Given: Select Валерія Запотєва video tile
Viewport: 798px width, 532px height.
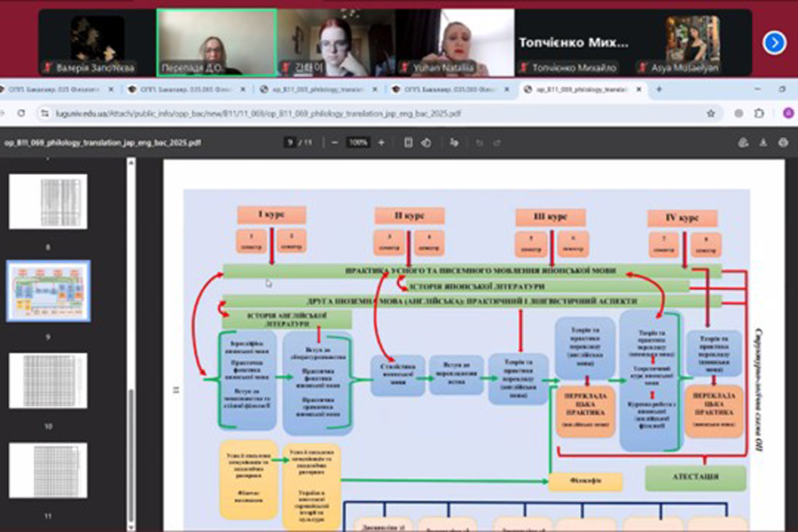Looking at the screenshot, I should (98, 43).
